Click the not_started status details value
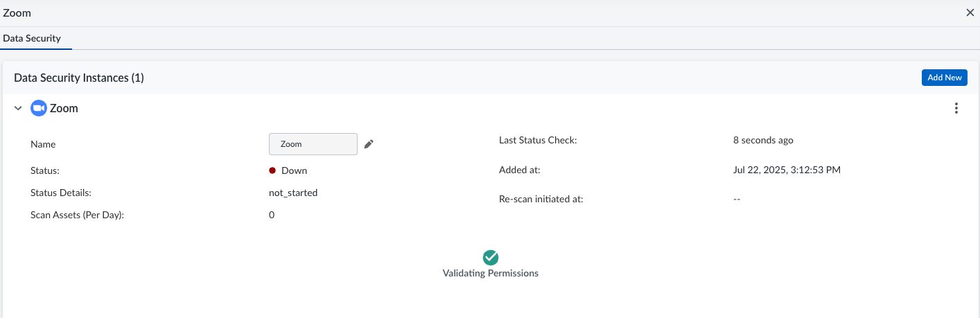The height and width of the screenshot is (318, 980). (x=293, y=193)
